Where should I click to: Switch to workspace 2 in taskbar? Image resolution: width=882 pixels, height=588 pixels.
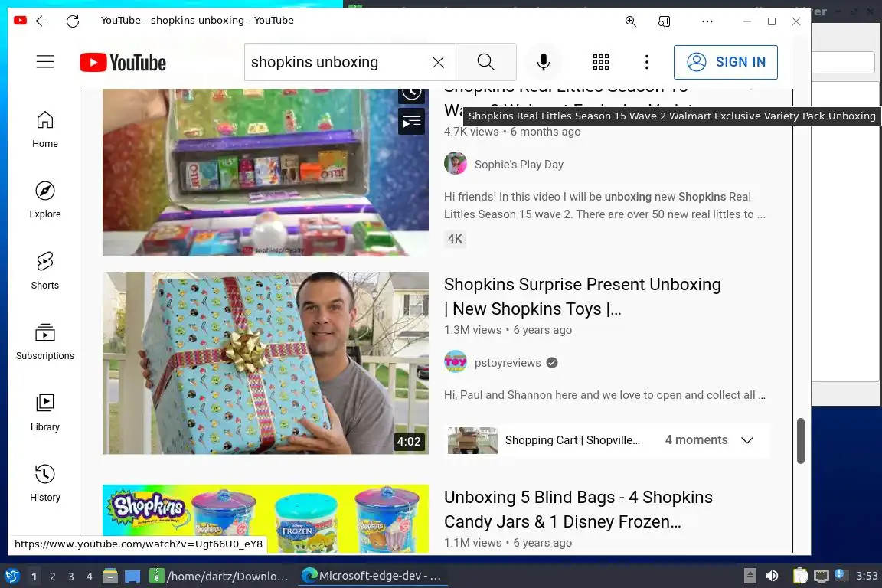52,577
